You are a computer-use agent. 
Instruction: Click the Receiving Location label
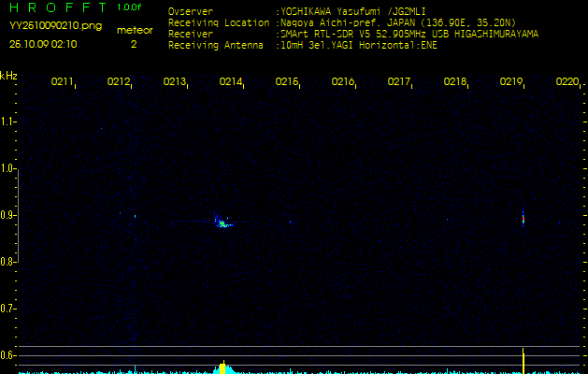[219, 22]
